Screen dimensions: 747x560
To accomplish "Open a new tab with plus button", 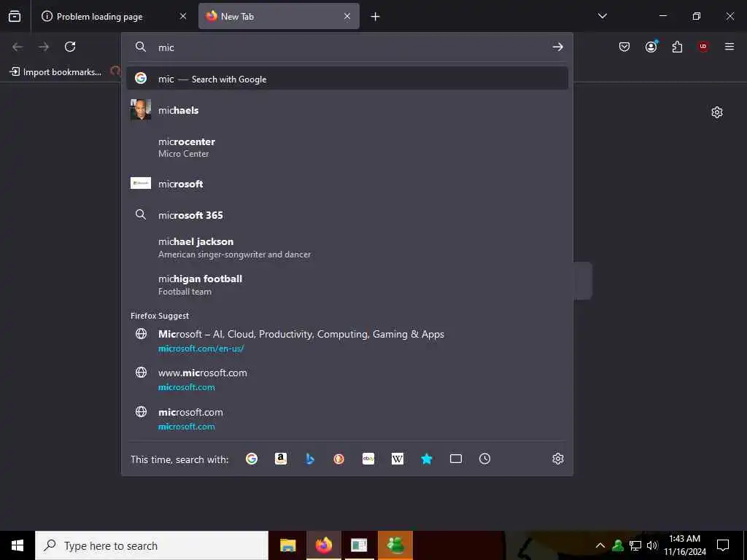I will click(376, 17).
